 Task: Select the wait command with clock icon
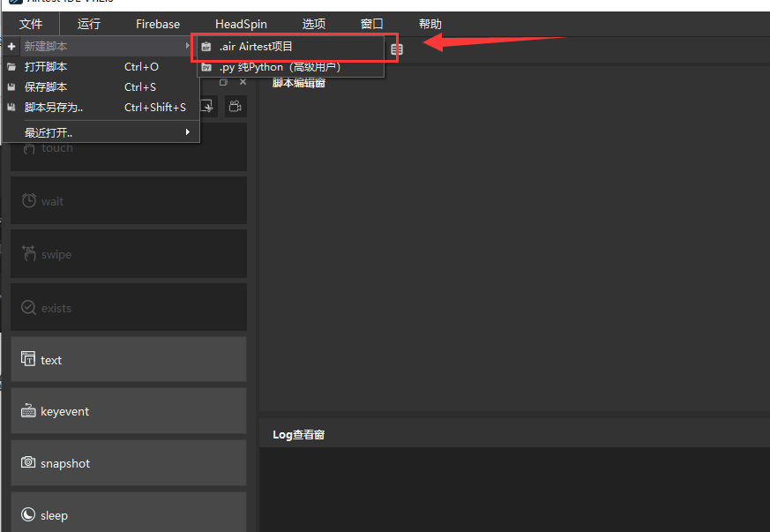tap(129, 200)
